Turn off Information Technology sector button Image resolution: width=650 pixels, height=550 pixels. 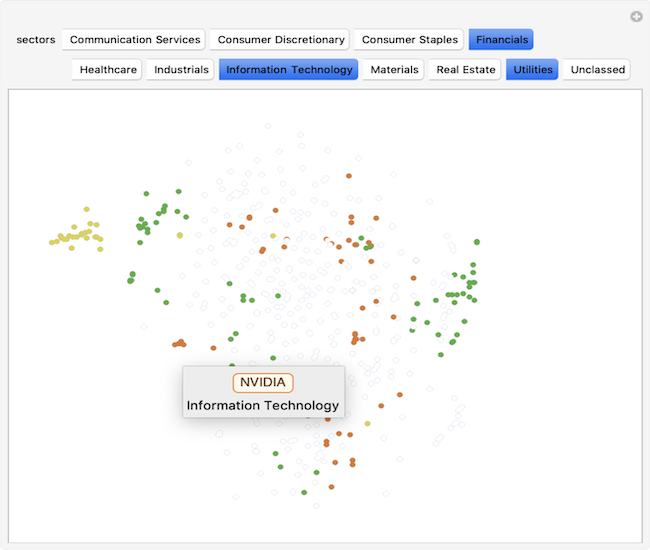click(x=288, y=70)
